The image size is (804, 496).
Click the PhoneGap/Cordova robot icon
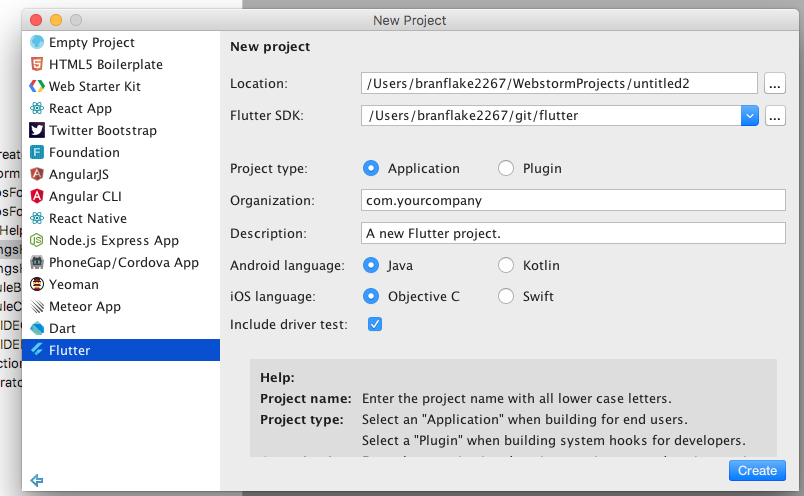37,262
